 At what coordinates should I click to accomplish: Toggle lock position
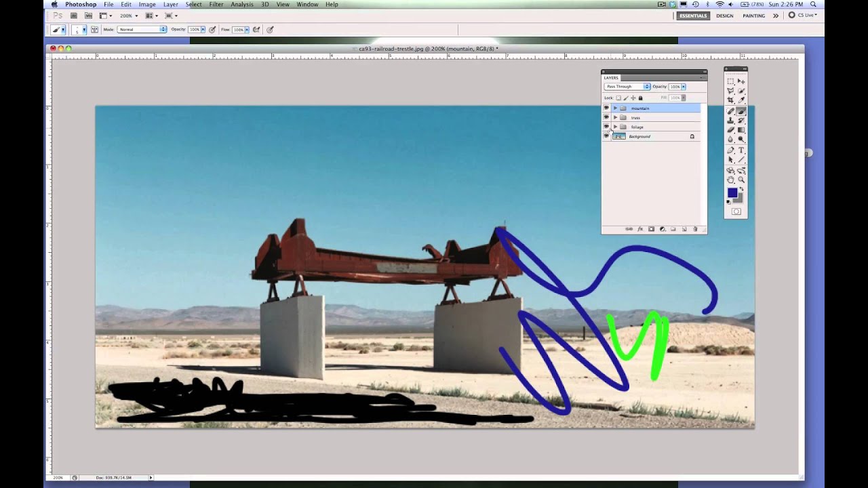pyautogui.click(x=633, y=98)
